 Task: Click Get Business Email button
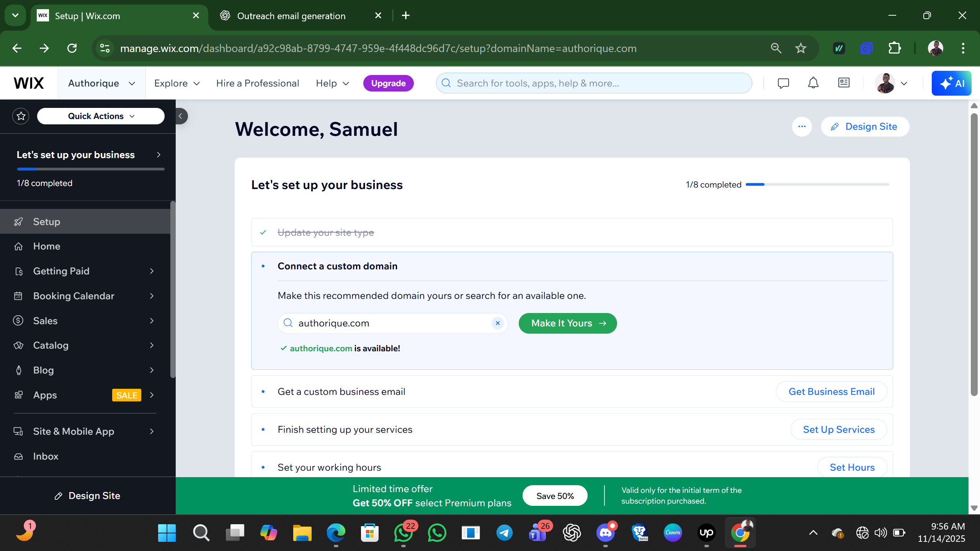831,391
